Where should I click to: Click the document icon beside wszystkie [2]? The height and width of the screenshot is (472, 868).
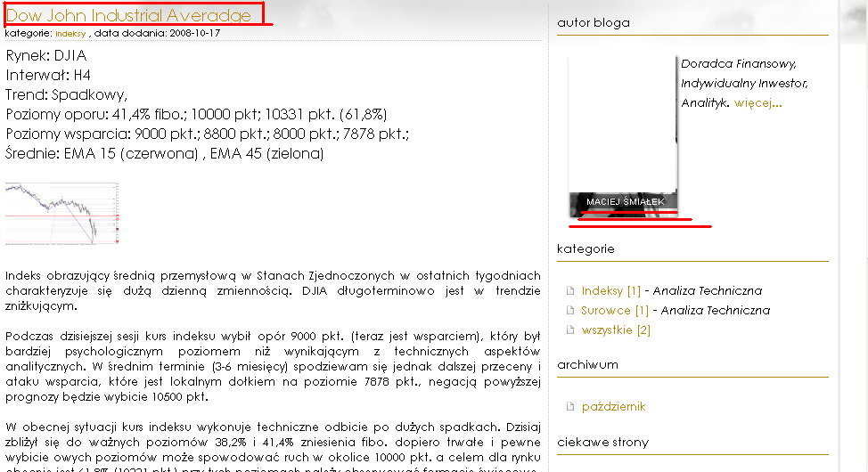(x=570, y=330)
